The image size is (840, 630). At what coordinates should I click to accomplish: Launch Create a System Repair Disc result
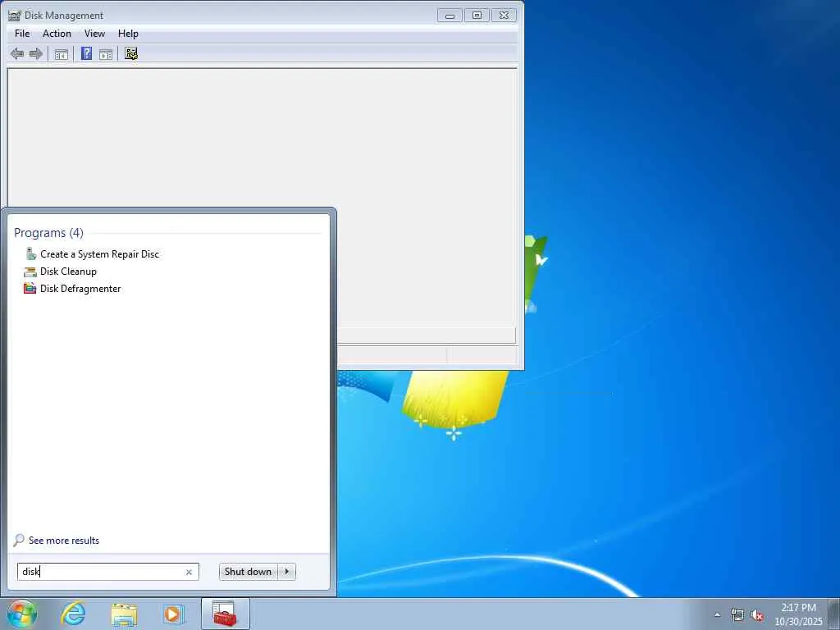pos(99,254)
